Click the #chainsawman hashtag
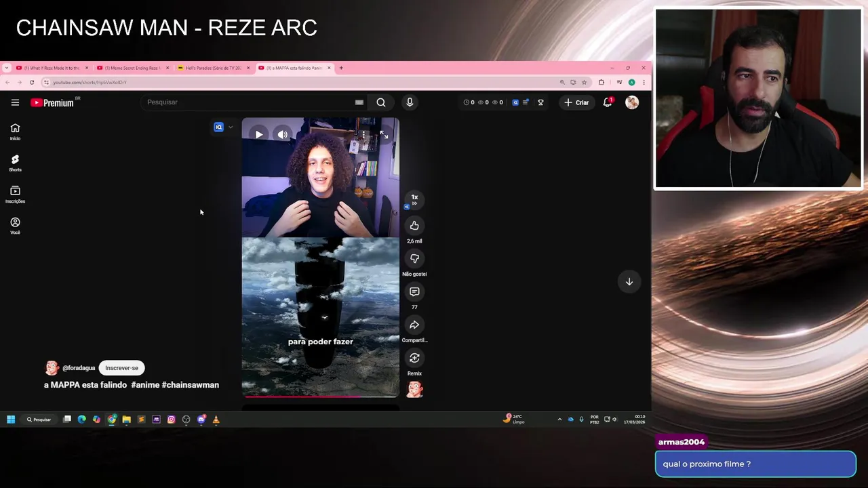 coord(190,385)
